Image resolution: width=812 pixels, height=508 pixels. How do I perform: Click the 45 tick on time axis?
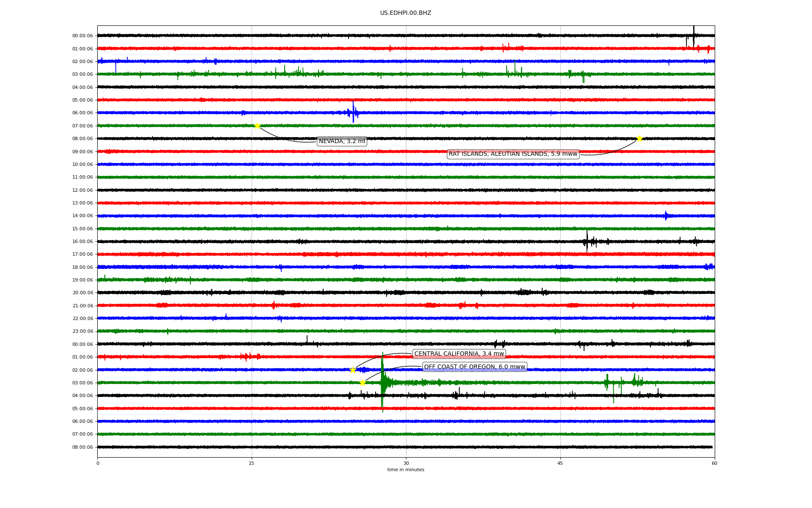point(560,463)
